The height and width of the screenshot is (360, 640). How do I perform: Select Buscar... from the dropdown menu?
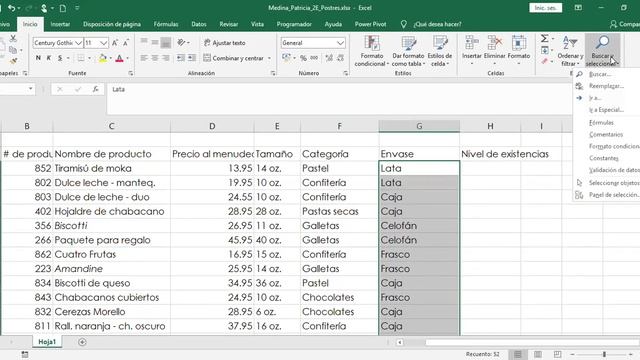point(600,74)
